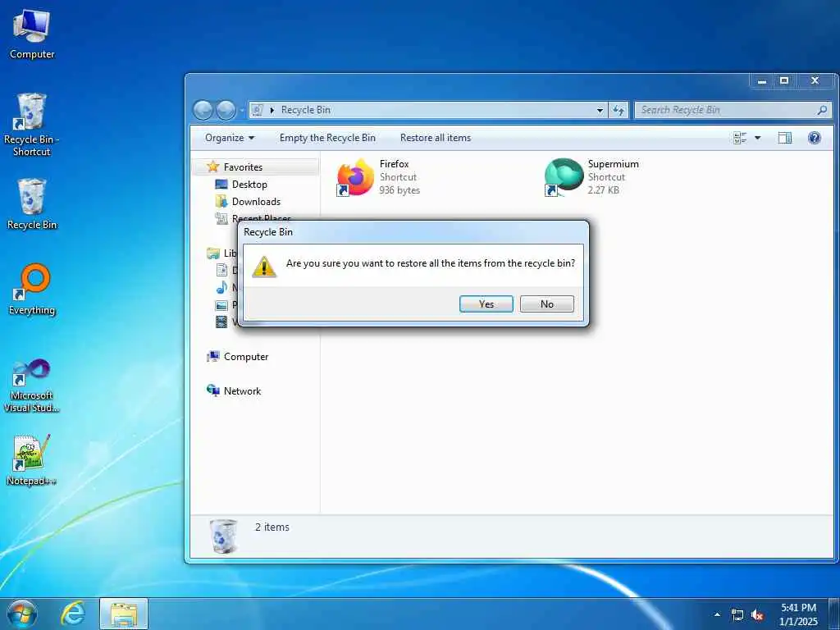840x630 pixels.
Task: Select the Notepad++ desktop shortcut
Action: [x=32, y=460]
